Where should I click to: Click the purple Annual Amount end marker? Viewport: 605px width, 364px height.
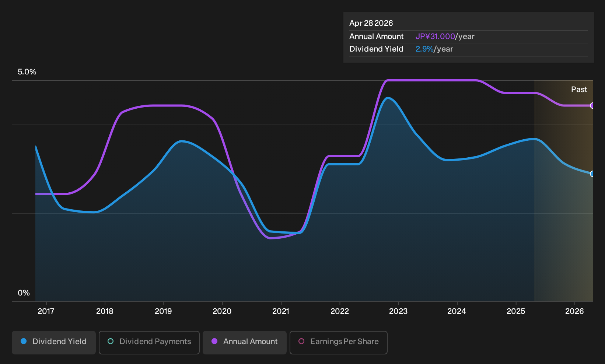click(592, 106)
